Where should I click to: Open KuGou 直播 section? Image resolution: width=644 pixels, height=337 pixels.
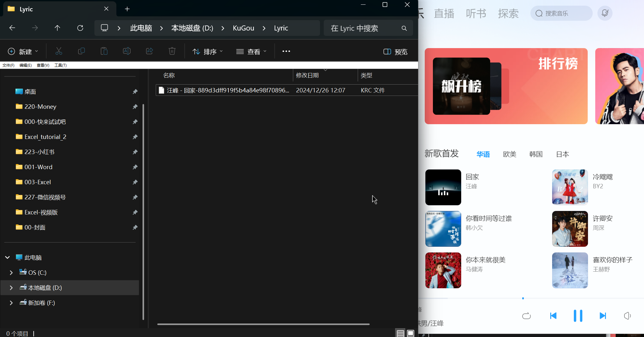click(444, 14)
